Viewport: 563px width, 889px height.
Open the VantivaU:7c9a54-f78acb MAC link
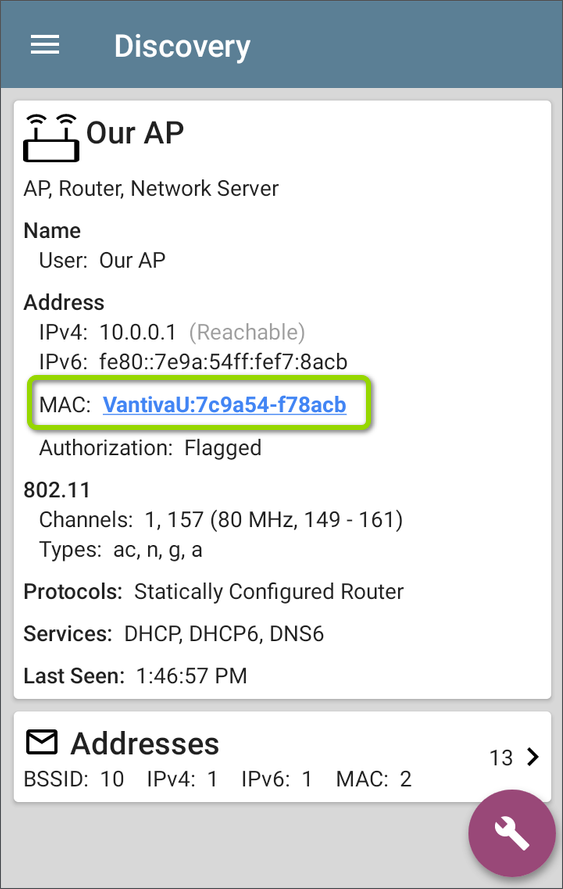[225, 405]
